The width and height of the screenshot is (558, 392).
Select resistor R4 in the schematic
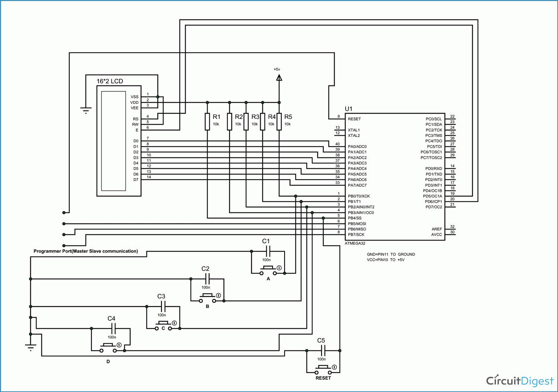click(x=263, y=122)
